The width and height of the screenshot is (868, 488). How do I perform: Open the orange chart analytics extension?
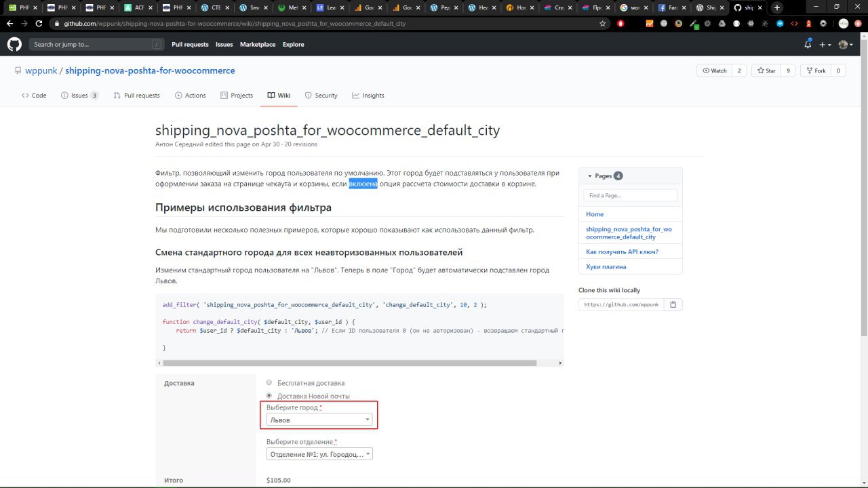pos(650,23)
